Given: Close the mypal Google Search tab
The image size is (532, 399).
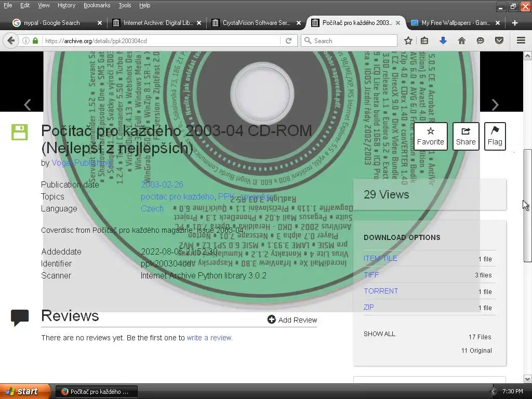Looking at the screenshot, I should pos(100,23).
